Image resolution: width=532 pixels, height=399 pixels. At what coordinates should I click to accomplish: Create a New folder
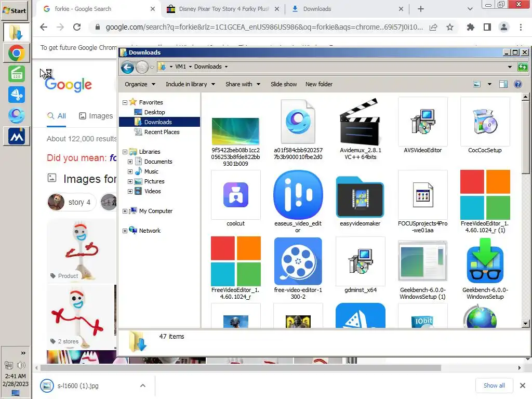pos(319,84)
